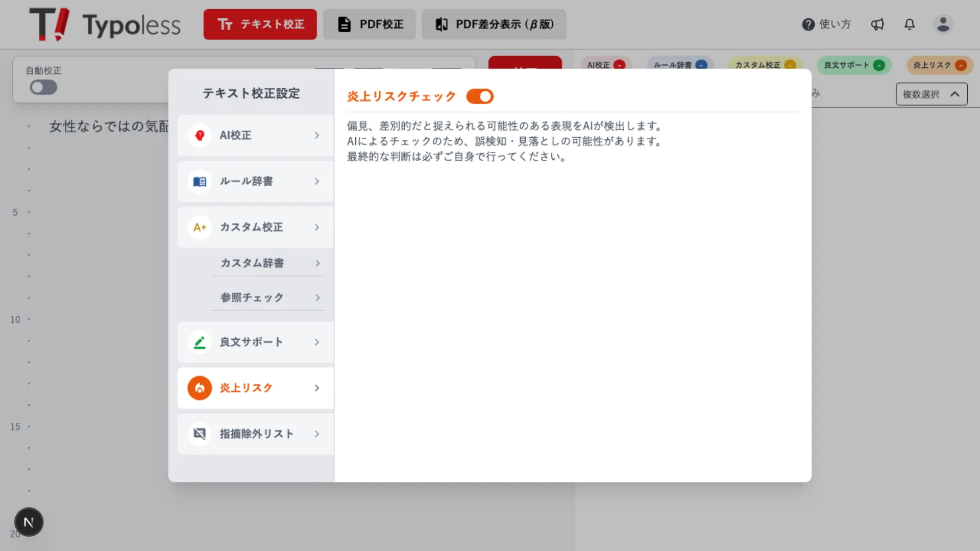Expand chevron next to カスタム校正

pos(317,227)
